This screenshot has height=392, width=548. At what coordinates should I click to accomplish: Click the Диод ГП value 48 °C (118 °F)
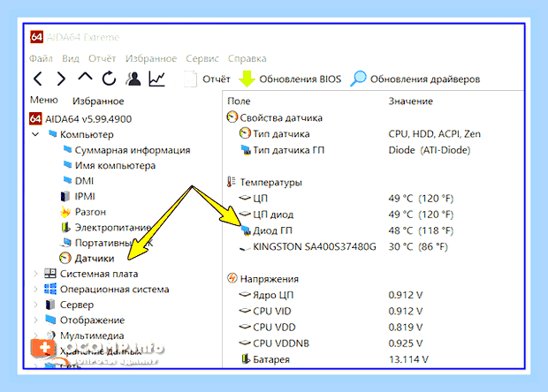pos(421,230)
